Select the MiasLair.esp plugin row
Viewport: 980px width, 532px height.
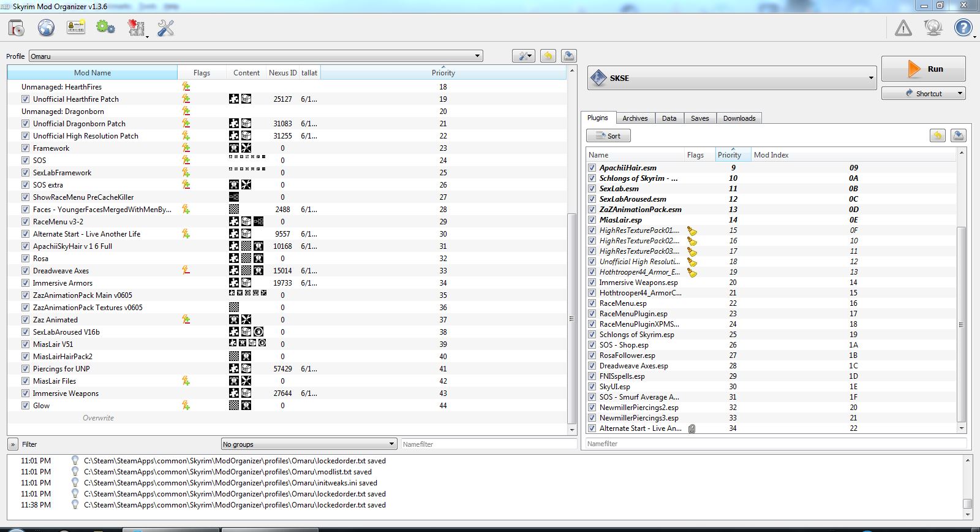pos(771,219)
